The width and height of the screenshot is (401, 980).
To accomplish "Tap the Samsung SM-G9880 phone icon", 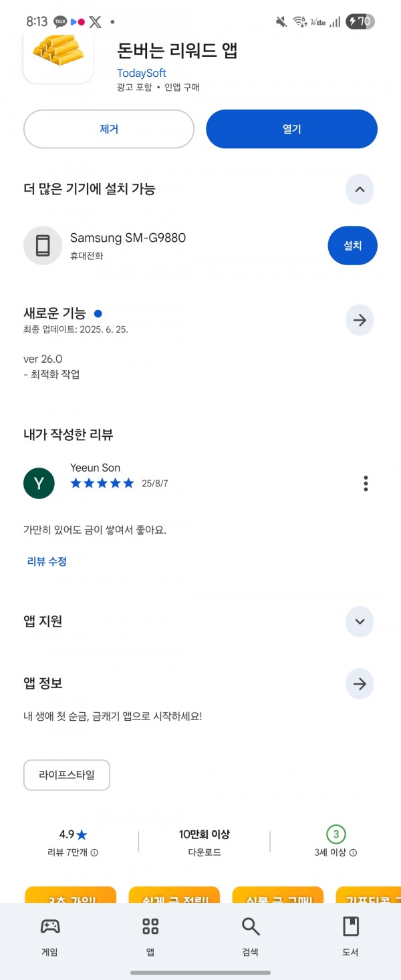I will tap(43, 246).
